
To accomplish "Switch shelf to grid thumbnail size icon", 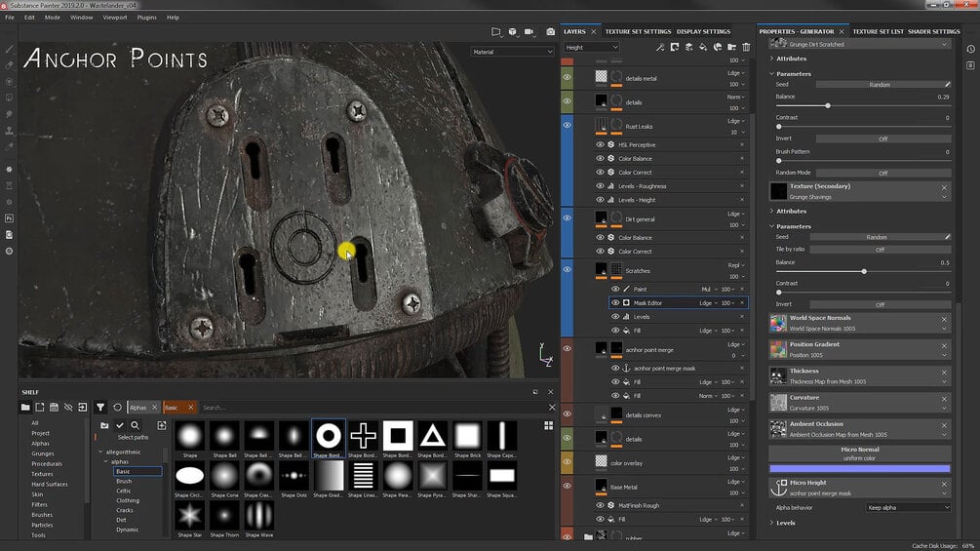I will pos(549,425).
